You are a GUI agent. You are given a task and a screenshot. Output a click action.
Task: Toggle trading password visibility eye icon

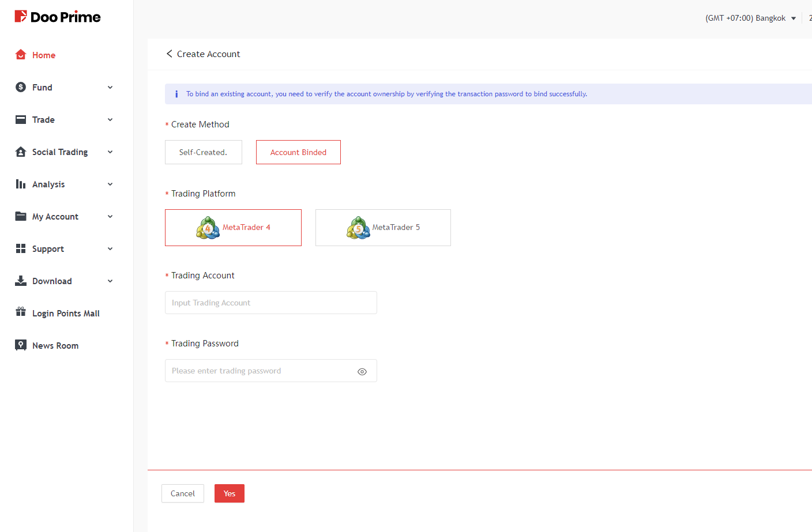tap(362, 372)
